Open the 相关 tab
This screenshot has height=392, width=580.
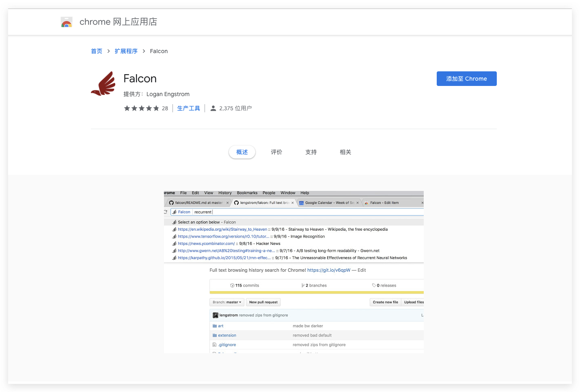(x=345, y=152)
